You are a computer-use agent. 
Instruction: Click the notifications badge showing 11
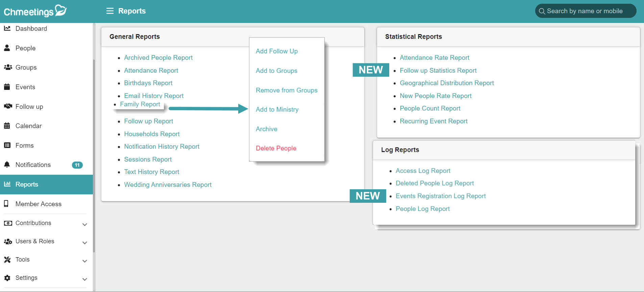tap(77, 165)
